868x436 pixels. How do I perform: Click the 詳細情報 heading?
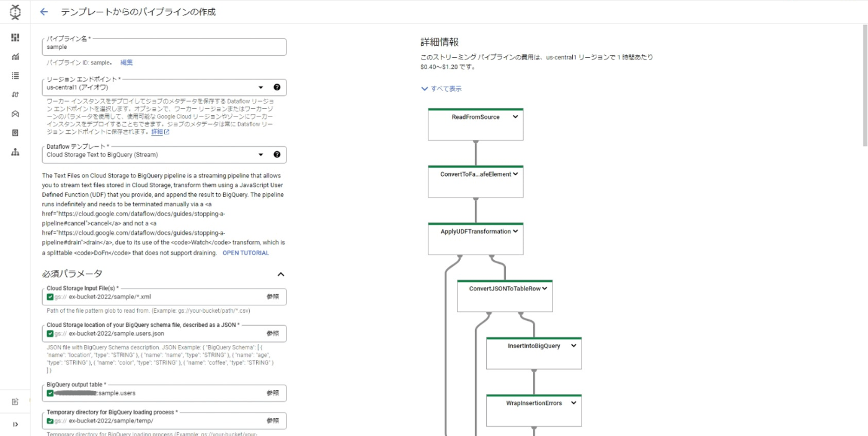point(440,42)
